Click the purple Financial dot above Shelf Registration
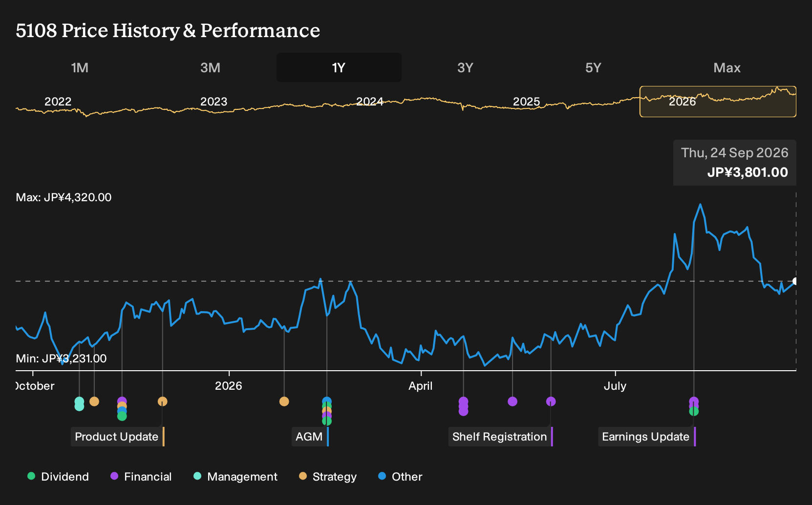Screen dimensions: 812x505 click(x=551, y=401)
